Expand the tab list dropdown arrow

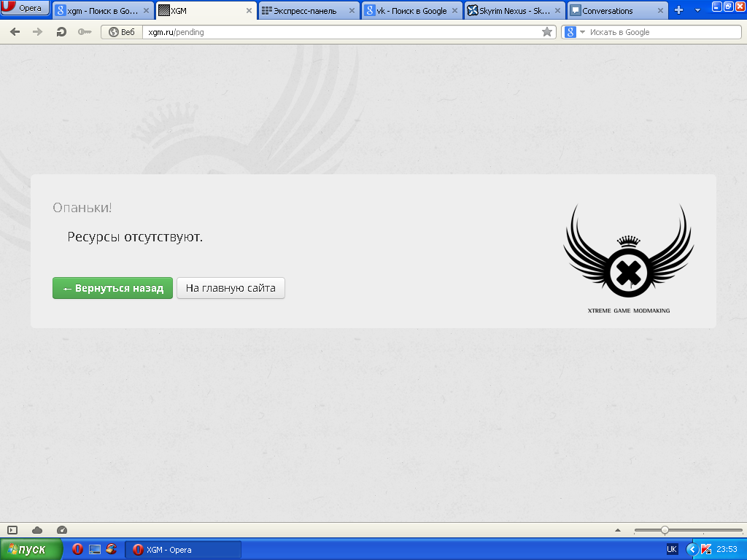697,10
